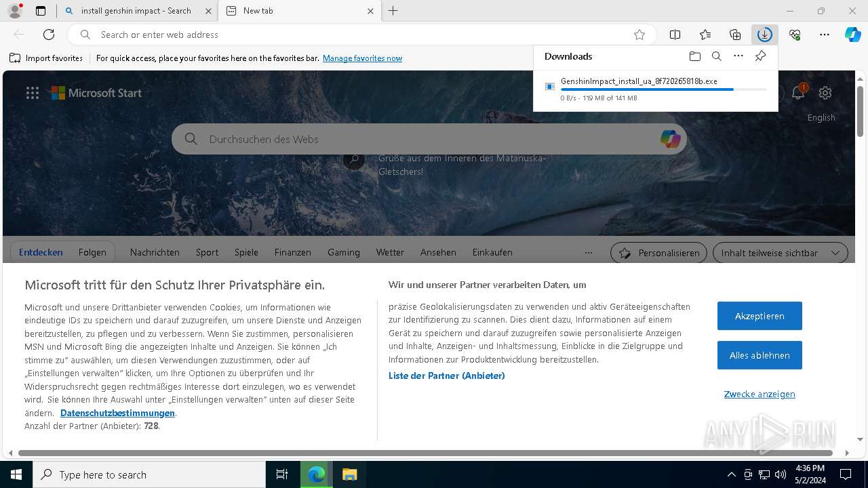Click English language label
Screen dimensions: 868x488
[x=821, y=117]
